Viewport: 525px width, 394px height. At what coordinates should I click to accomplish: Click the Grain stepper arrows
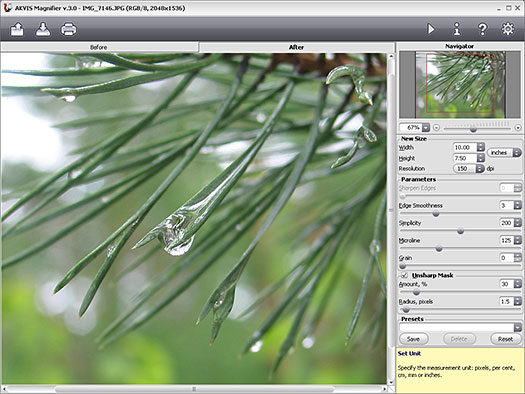point(518,258)
